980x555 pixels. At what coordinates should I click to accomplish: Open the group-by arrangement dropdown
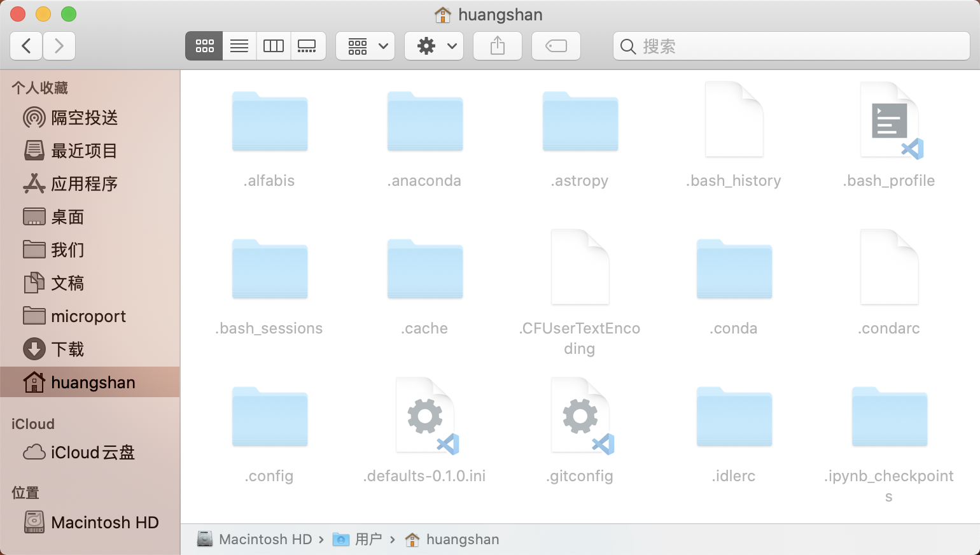(365, 46)
